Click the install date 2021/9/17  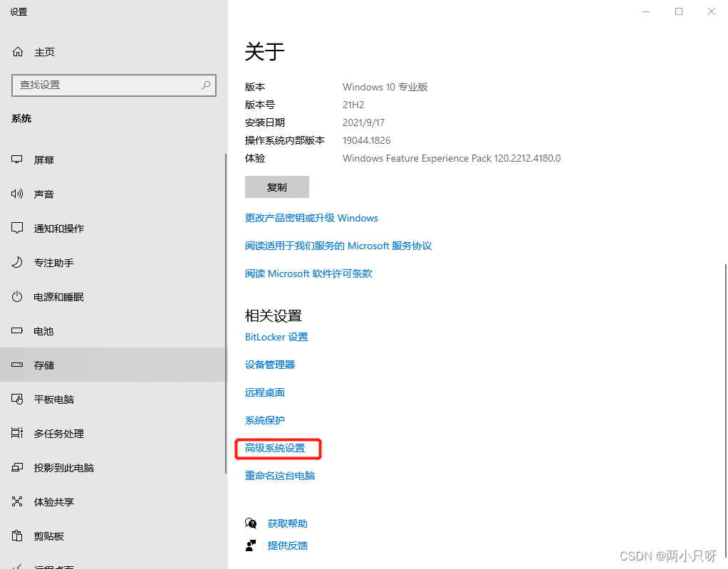point(363,123)
